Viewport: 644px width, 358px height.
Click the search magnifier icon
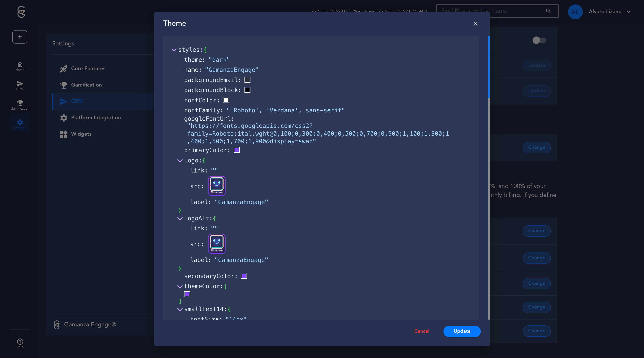(548, 11)
